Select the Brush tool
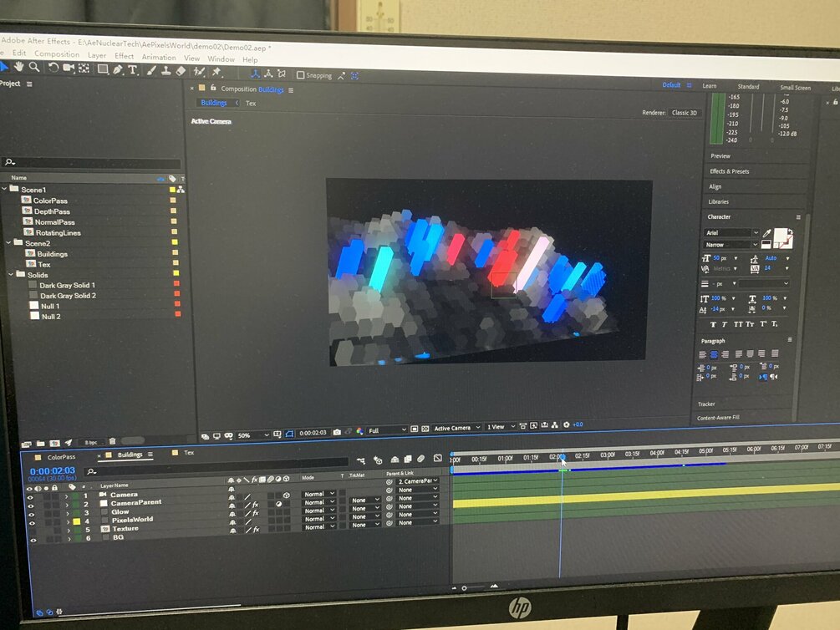840x630 pixels. [x=151, y=70]
